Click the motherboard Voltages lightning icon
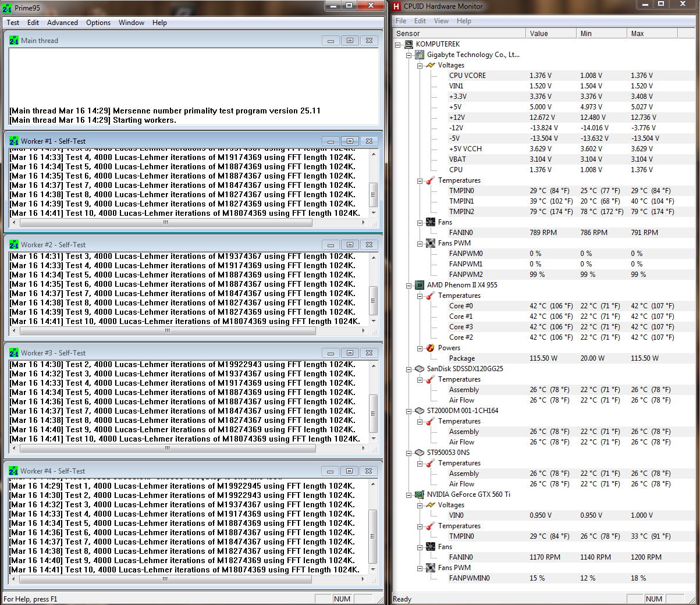This screenshot has height=605, width=700. [x=431, y=65]
